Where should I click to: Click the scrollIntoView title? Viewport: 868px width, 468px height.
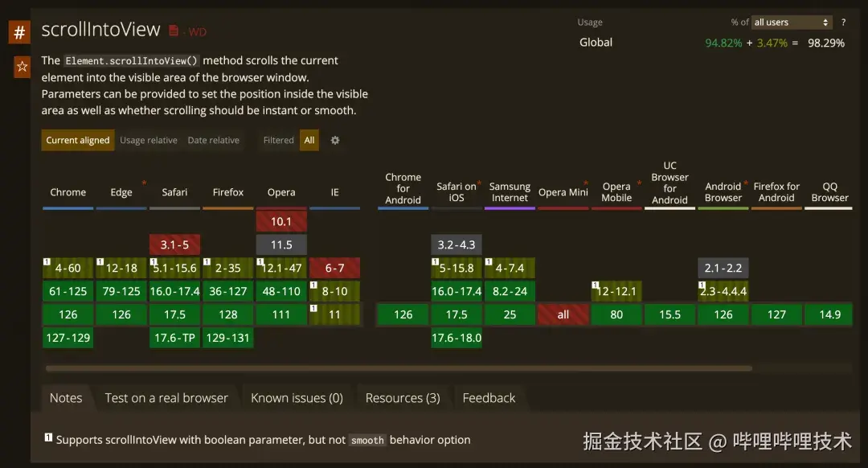[x=100, y=30]
